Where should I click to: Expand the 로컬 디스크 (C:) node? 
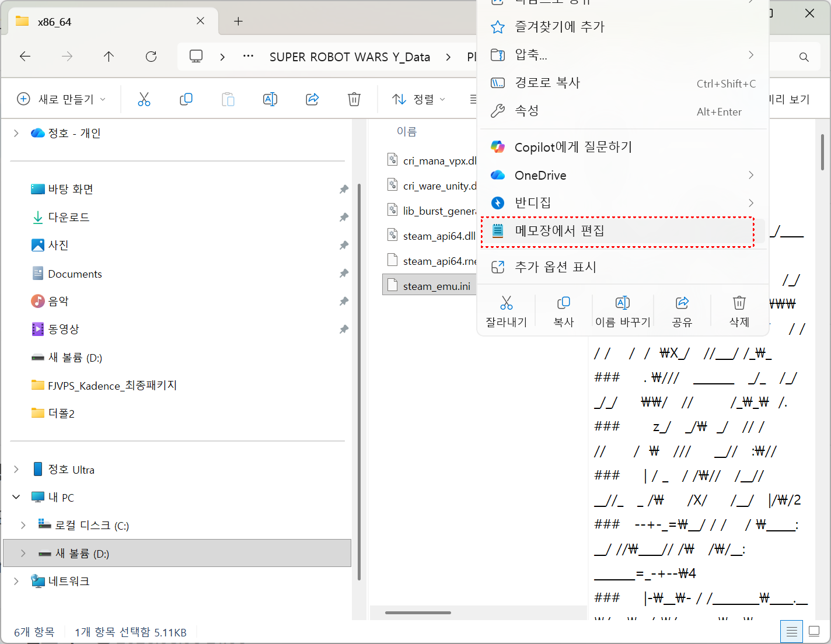[23, 525]
